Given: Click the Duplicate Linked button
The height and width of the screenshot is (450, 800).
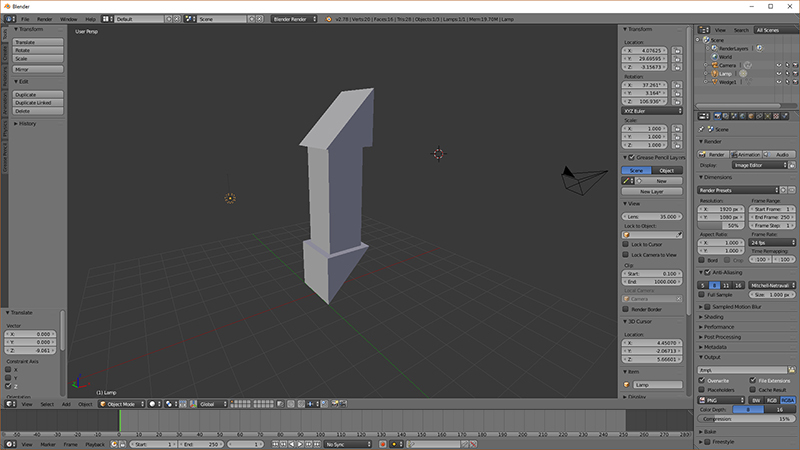Looking at the screenshot, I should tap(38, 103).
